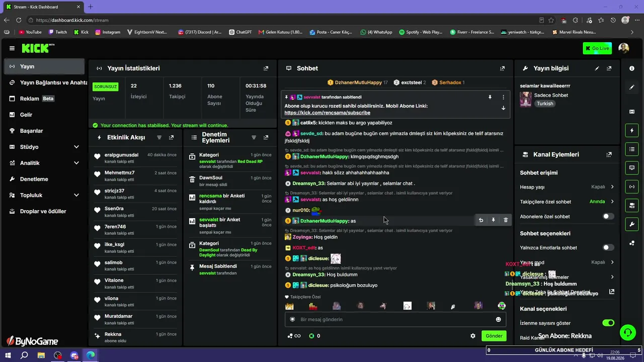644x362 pixels.
Task: Open the hamburger menu beside the Kick logo
Action: point(12,48)
